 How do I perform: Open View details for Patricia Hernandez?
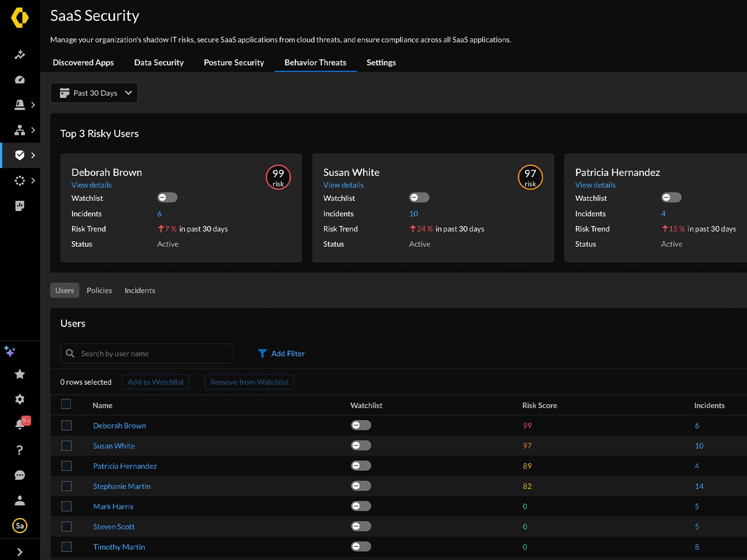595,185
